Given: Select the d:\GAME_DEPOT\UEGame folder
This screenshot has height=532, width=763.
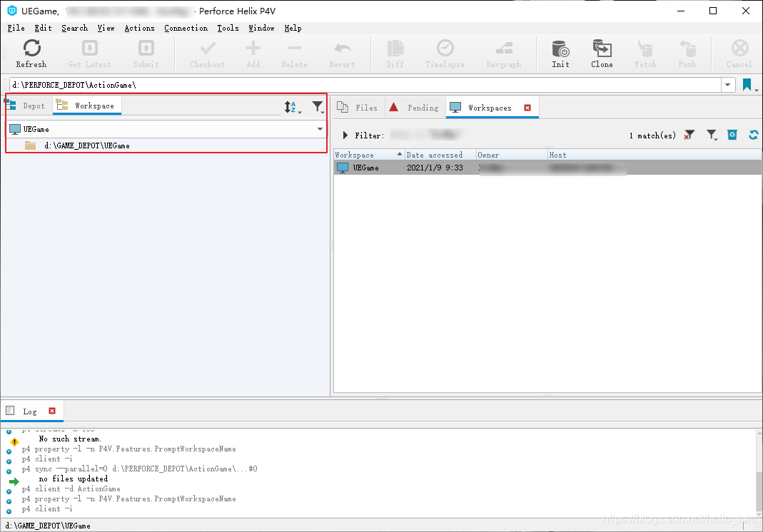Looking at the screenshot, I should (x=86, y=145).
